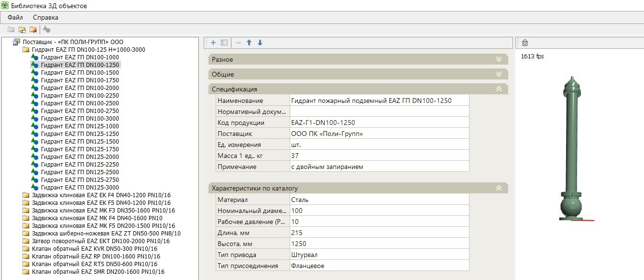Screen dimensions: 644x280
Task: Open the Файл menu
Action: [15, 17]
